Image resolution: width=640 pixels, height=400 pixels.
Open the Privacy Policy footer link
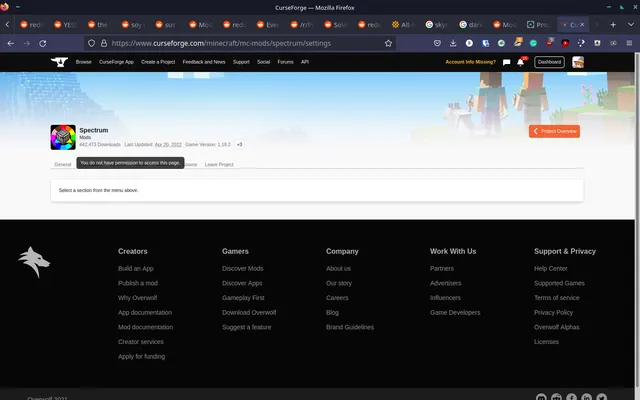tap(553, 313)
